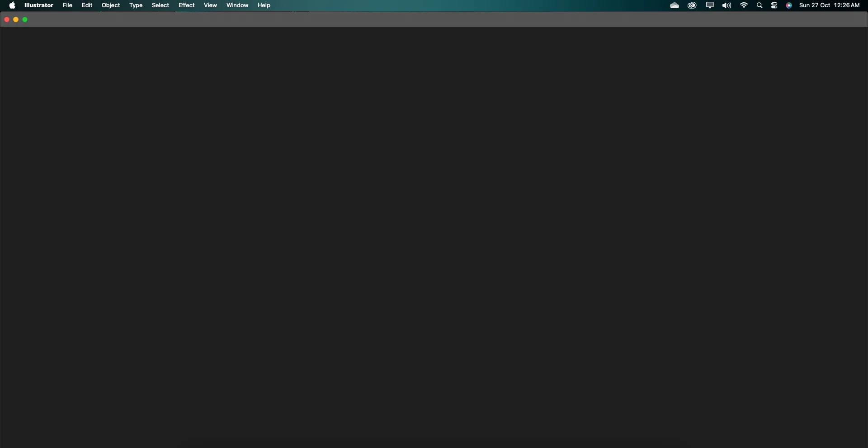
Task: Open the Type menu
Action: pyautogui.click(x=136, y=5)
